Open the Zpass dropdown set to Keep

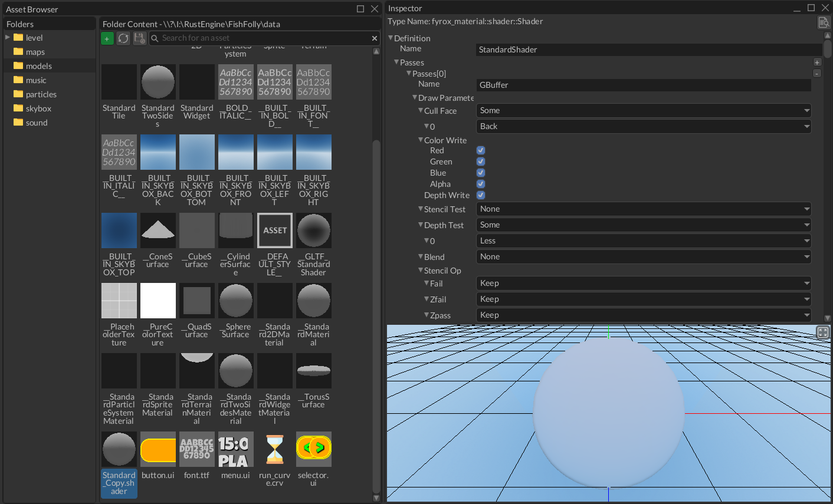pos(643,315)
